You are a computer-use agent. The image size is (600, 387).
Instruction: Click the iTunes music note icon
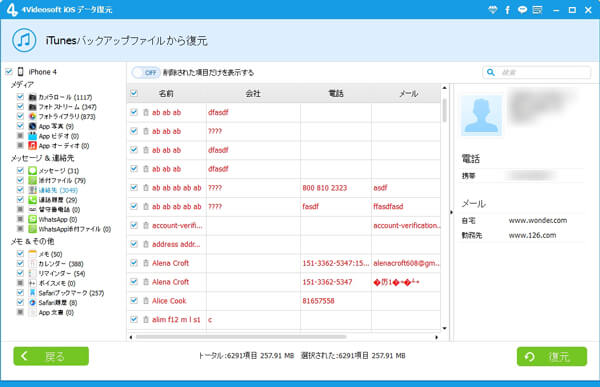pyautogui.click(x=24, y=40)
